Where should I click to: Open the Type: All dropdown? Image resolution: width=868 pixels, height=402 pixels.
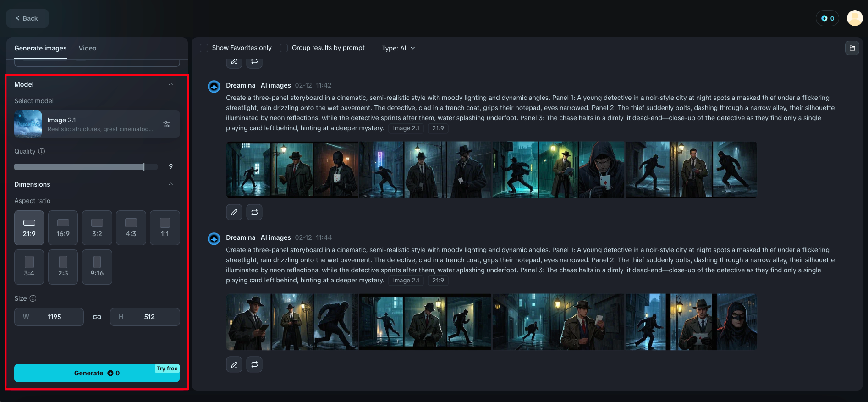pos(398,48)
